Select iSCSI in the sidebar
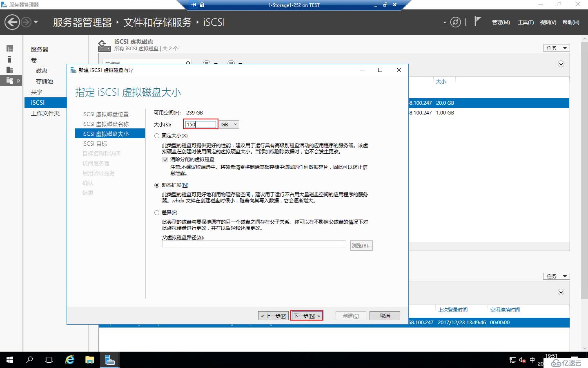588x368 pixels. (x=45, y=103)
